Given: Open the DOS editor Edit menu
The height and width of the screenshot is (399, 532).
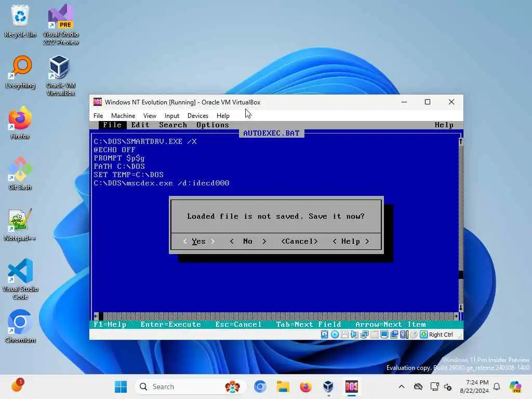Looking at the screenshot, I should point(140,125).
